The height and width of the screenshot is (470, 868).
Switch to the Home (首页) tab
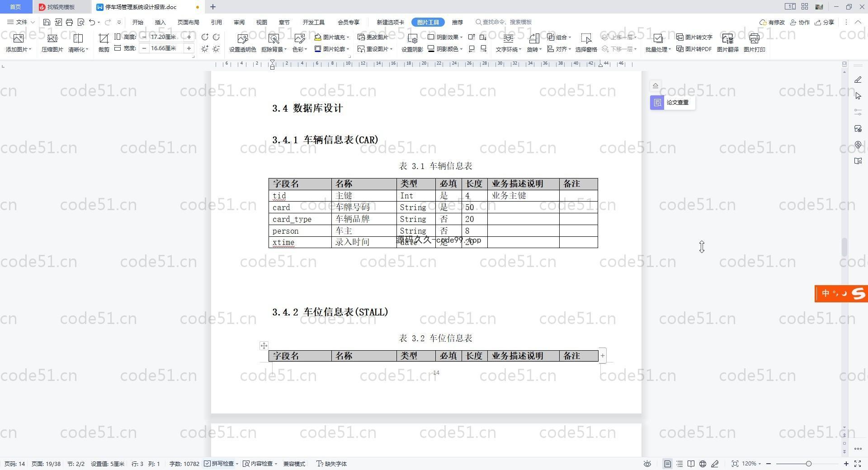[x=16, y=7]
